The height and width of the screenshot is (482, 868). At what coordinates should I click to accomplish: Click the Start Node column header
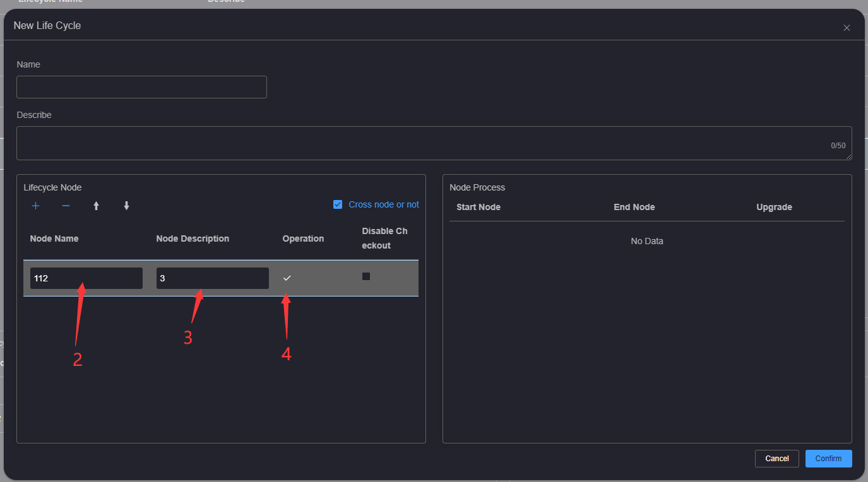click(x=479, y=207)
